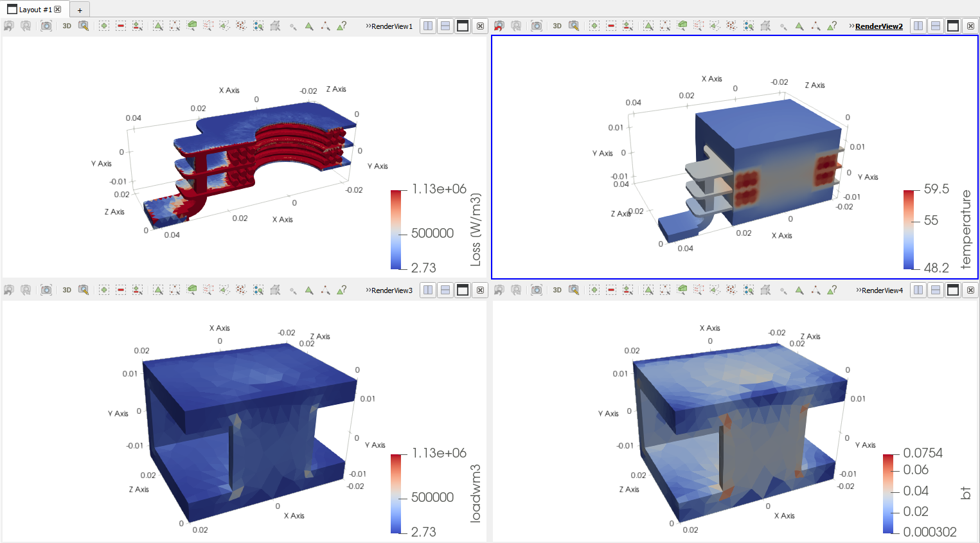Expand hidden toolbar items of RenderView1
The image size is (980, 543).
pos(368,26)
